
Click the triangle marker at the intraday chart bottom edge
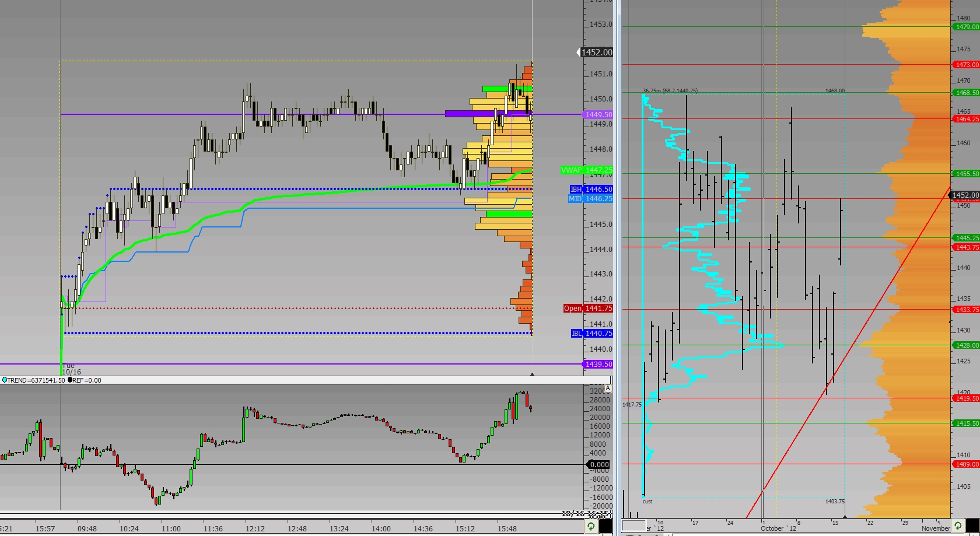(x=532, y=374)
